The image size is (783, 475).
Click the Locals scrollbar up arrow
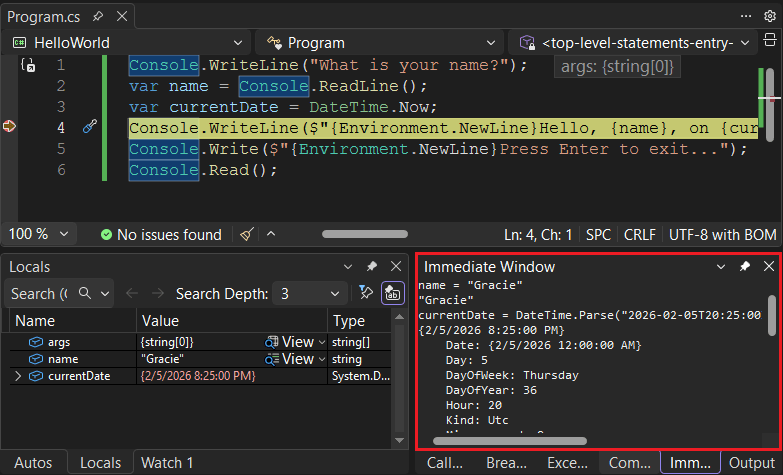click(399, 317)
